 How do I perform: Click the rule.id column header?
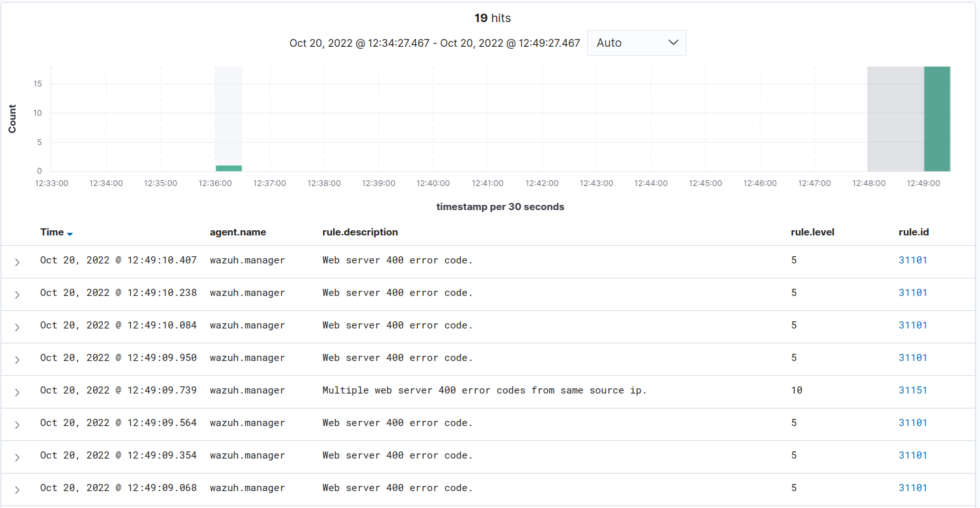point(914,232)
